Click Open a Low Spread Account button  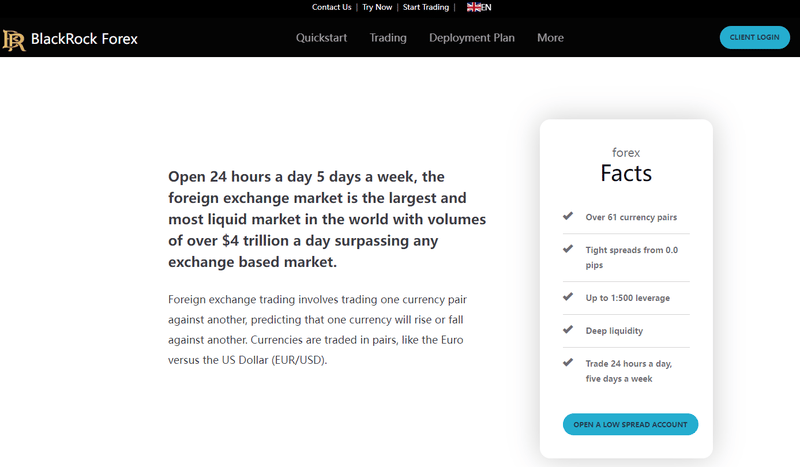(630, 424)
